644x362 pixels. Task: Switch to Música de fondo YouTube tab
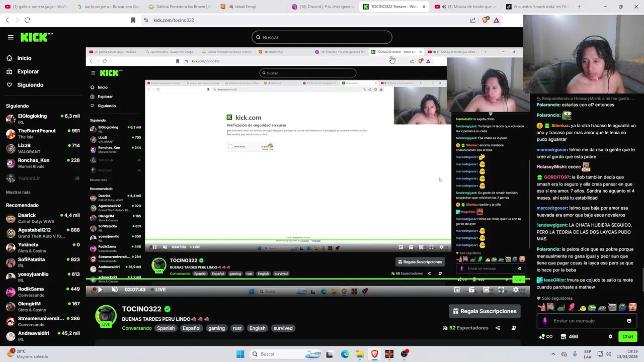[x=465, y=7]
